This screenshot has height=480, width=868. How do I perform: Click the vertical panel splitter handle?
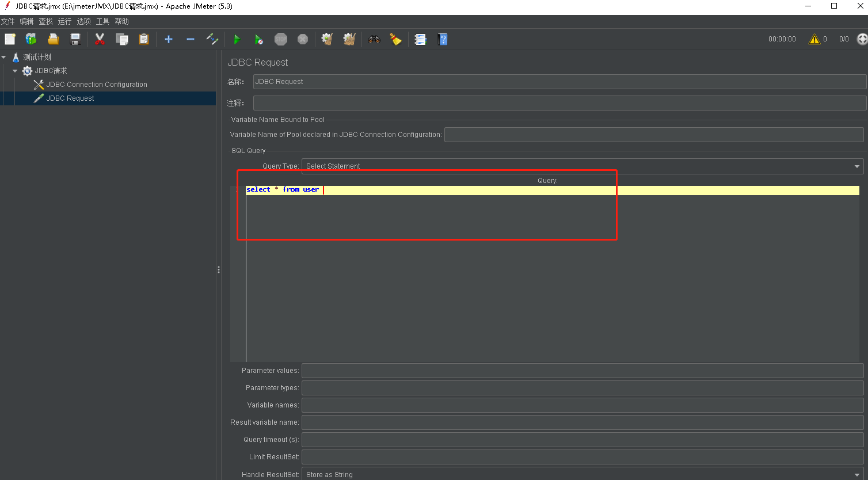click(x=219, y=269)
